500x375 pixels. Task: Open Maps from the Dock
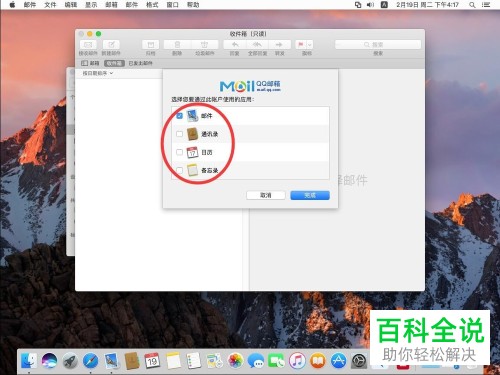pos(214,361)
